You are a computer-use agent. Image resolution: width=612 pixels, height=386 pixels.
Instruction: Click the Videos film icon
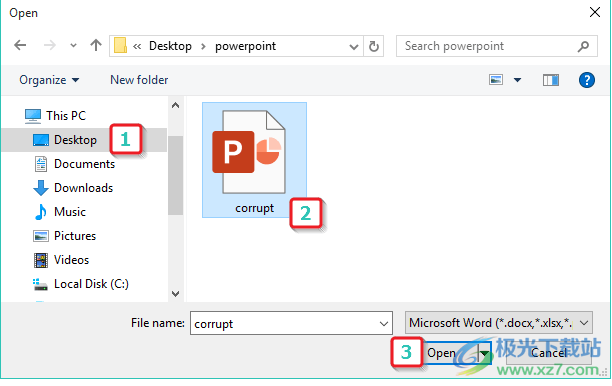coord(41,260)
